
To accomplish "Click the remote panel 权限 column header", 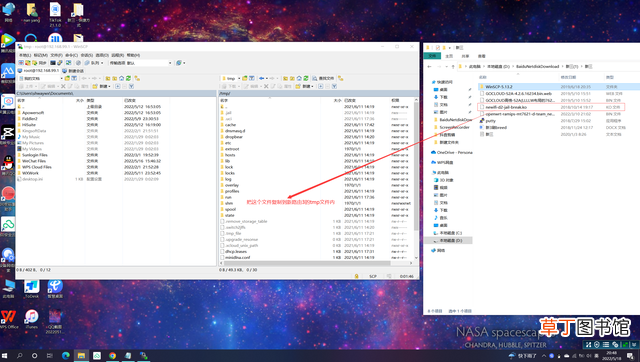I will (395, 100).
